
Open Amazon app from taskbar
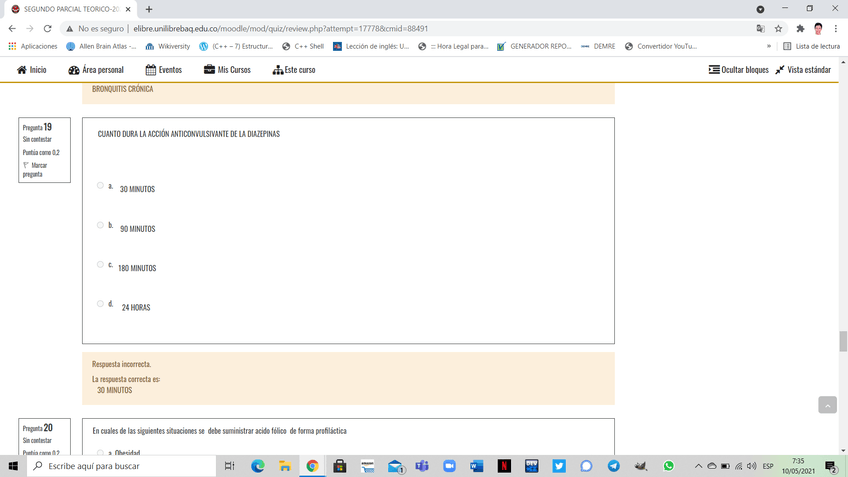(x=367, y=466)
